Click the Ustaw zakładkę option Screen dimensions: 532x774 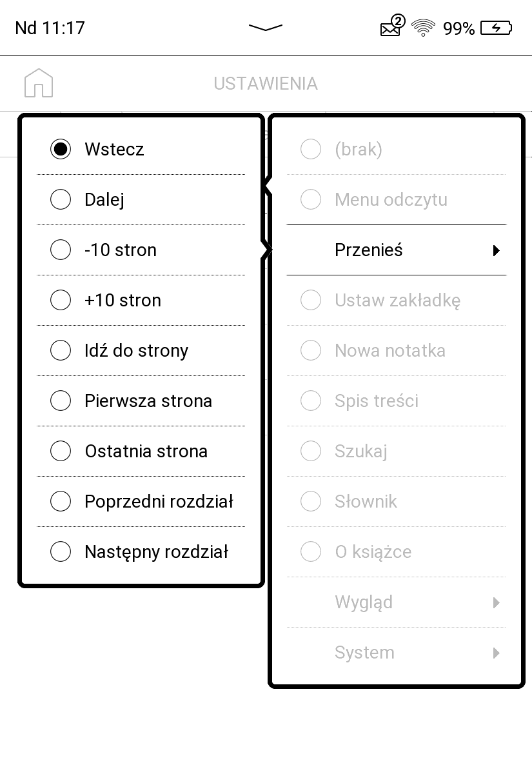[x=396, y=301]
